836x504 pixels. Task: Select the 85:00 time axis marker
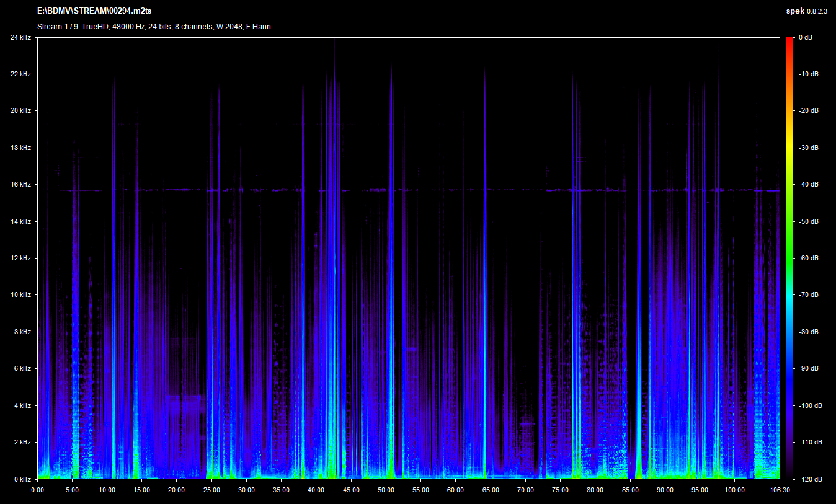click(x=630, y=490)
